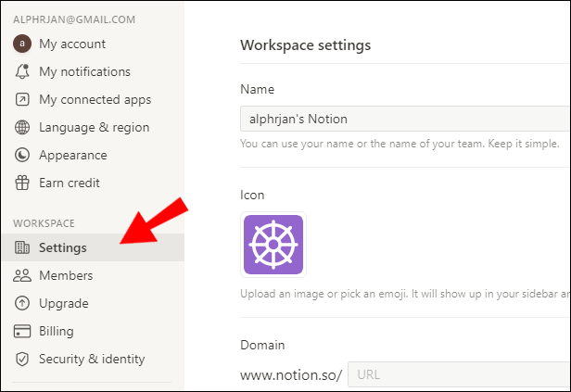
Task: Click the globe icon for language
Action: pos(22,127)
